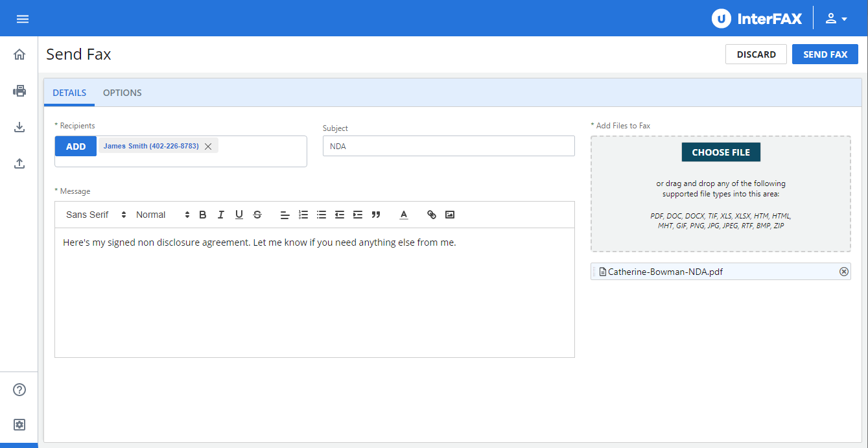Image resolution: width=868 pixels, height=448 pixels.
Task: Open the Sans Serif font dropdown
Action: (x=96, y=215)
